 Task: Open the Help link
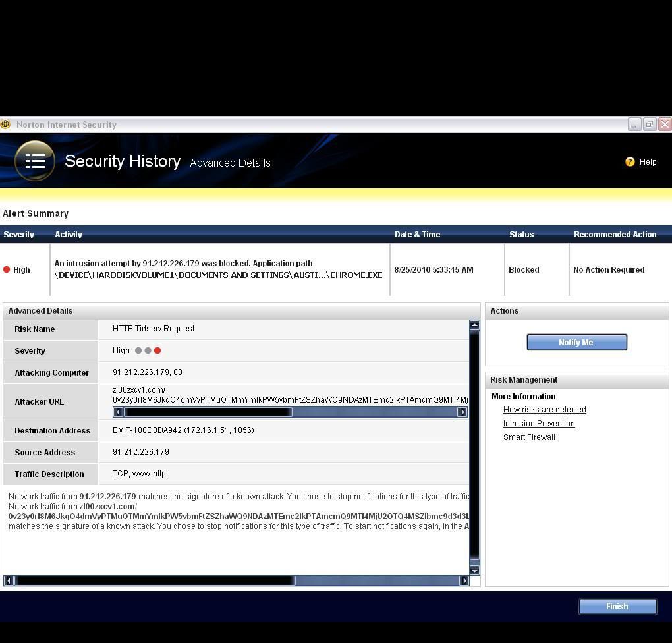[x=648, y=162]
